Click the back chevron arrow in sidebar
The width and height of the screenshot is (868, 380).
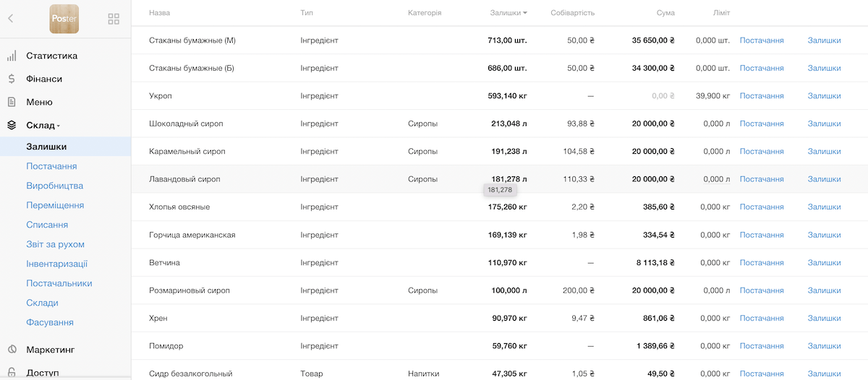tap(10, 19)
